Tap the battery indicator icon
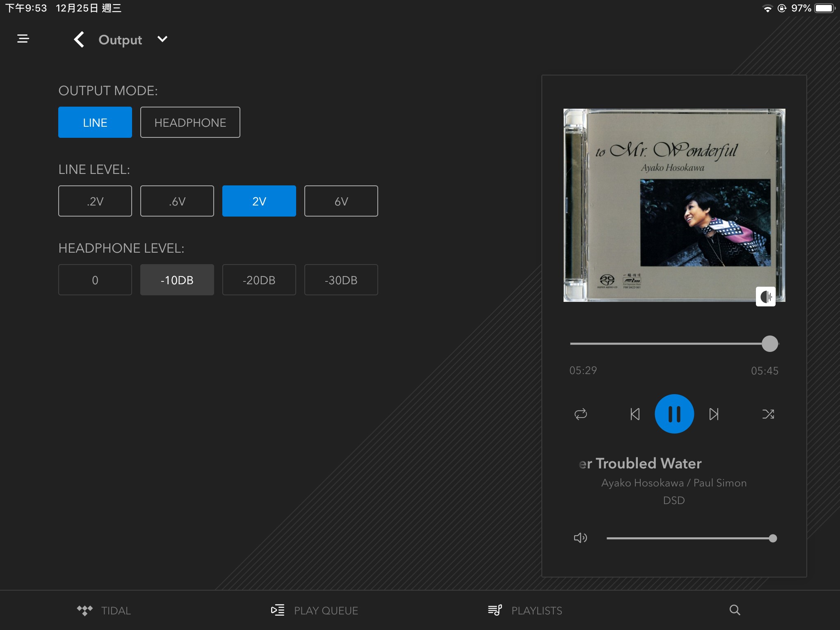 tap(825, 8)
